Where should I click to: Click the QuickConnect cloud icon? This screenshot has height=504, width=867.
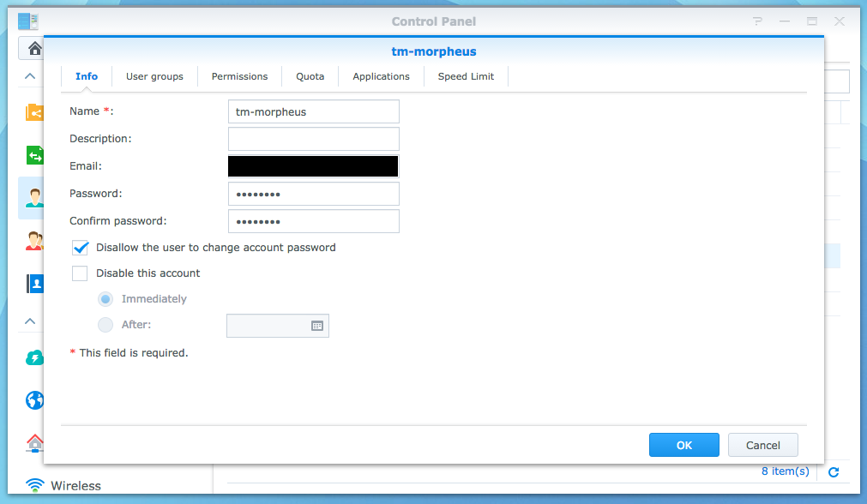point(34,357)
